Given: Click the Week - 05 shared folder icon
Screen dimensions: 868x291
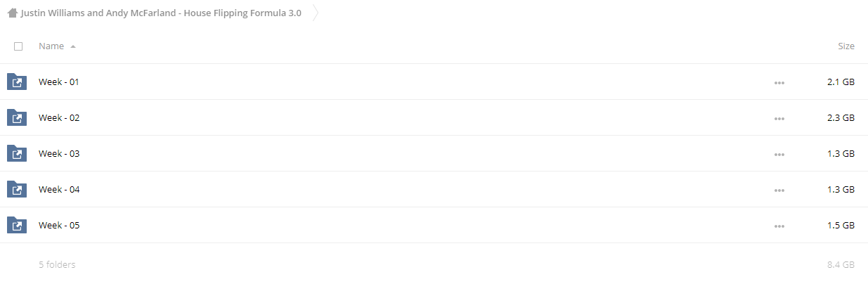Looking at the screenshot, I should click(x=17, y=226).
